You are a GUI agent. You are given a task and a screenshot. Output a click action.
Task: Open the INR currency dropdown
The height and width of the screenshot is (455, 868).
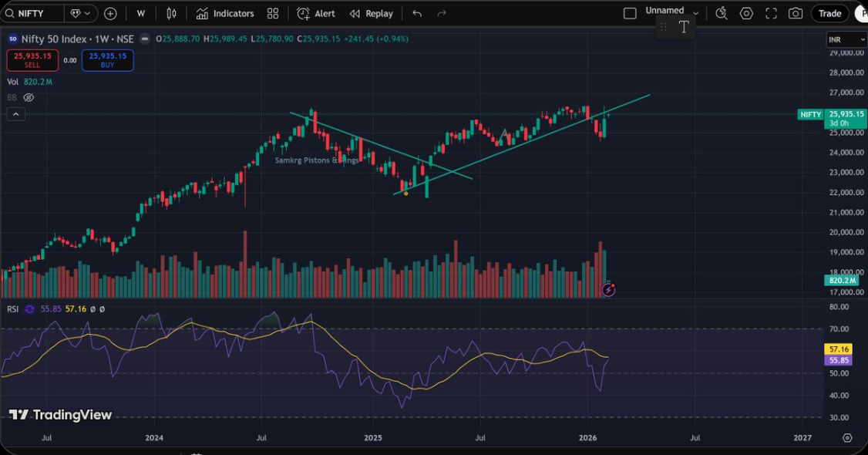[x=846, y=40]
